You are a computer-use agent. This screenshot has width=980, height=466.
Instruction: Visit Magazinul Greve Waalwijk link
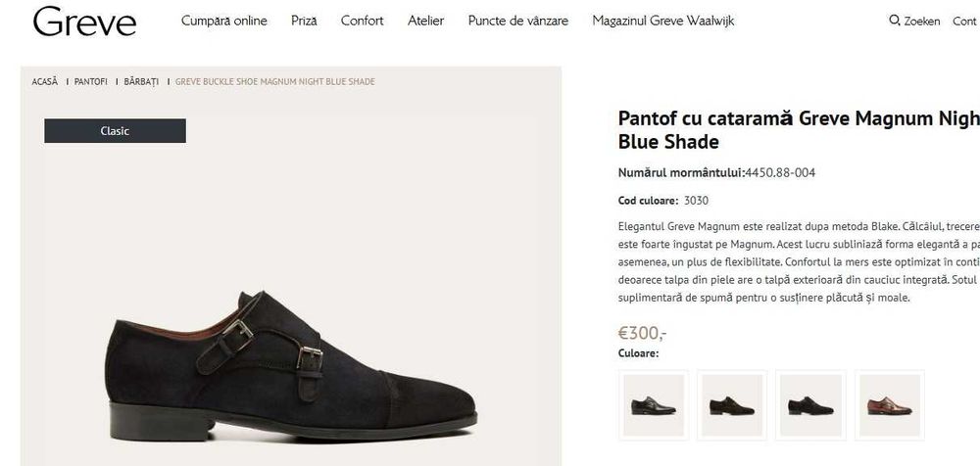point(662,21)
